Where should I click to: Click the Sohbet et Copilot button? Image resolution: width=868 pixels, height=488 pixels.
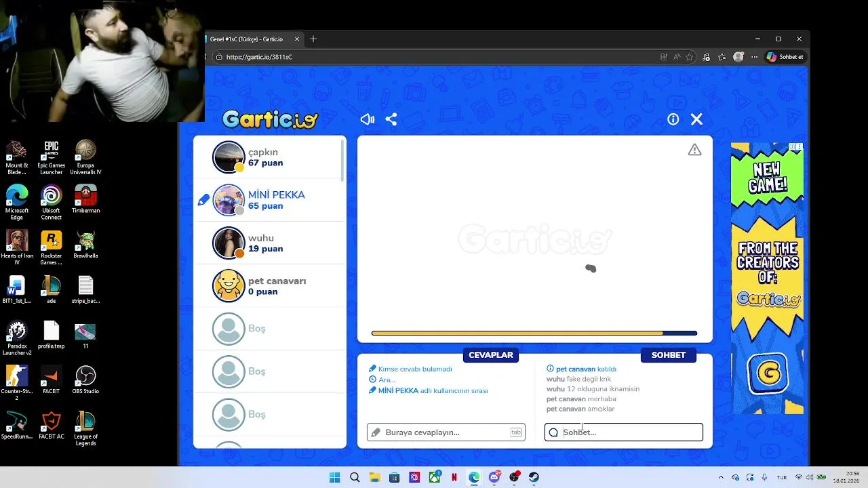(785, 57)
